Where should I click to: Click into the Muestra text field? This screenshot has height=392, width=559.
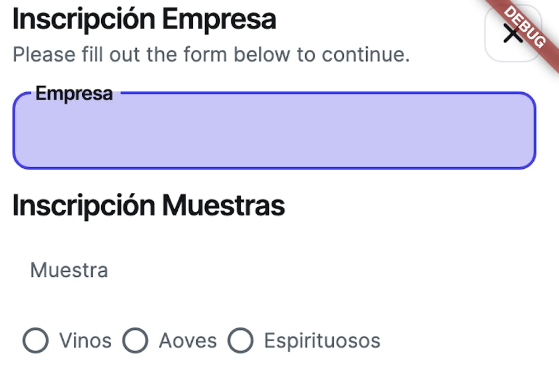pos(274,271)
